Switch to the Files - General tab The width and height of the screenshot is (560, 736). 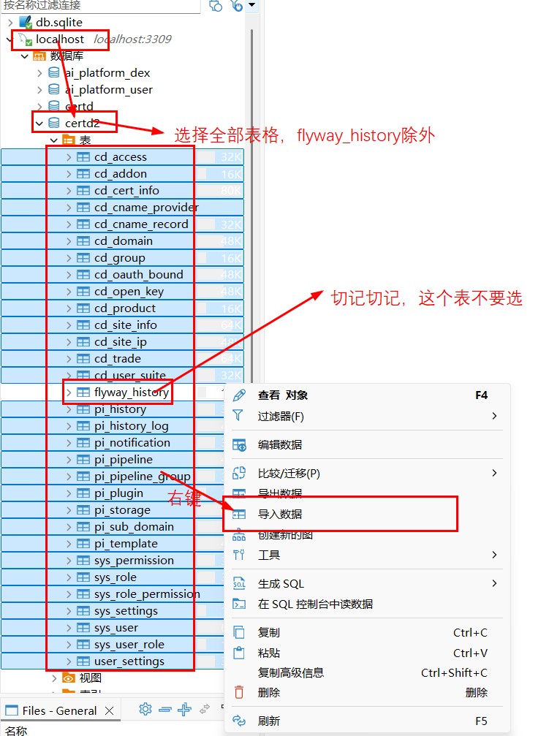coord(58,710)
